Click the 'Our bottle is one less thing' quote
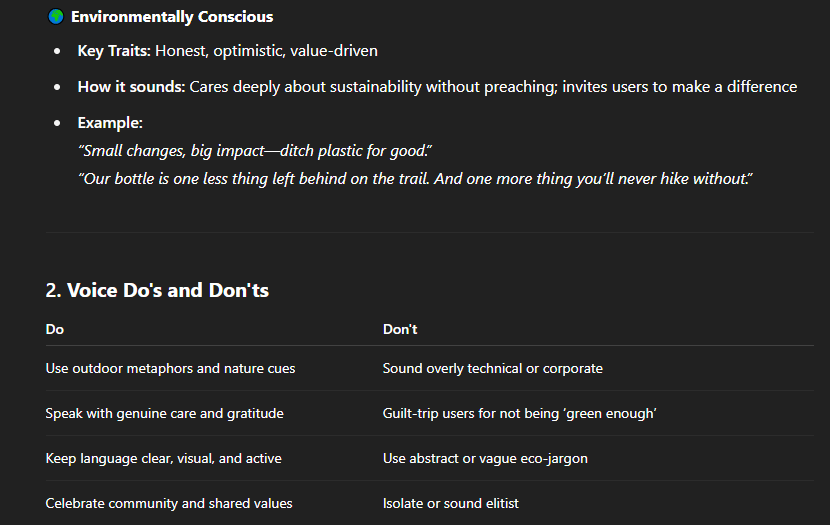This screenshot has width=830, height=525. 416,179
